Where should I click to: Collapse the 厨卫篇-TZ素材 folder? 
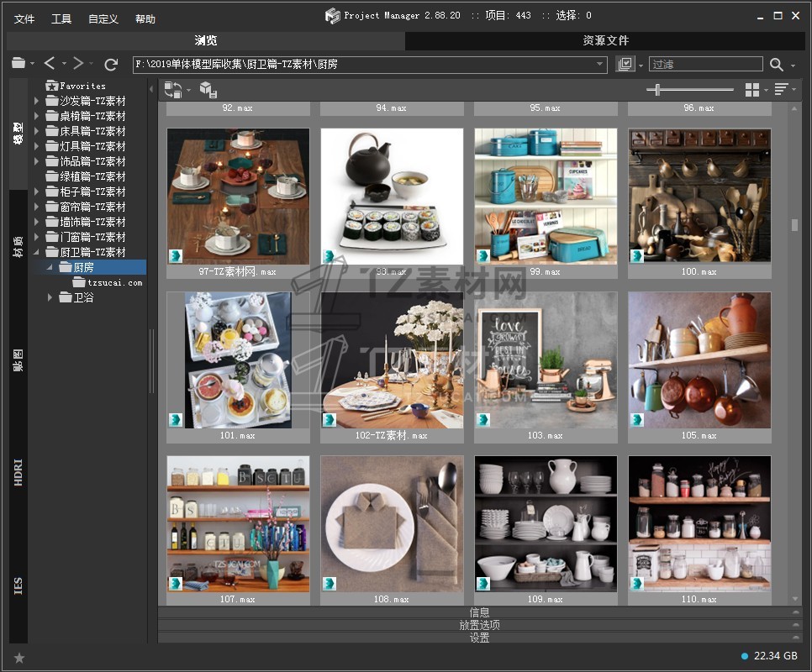point(37,252)
